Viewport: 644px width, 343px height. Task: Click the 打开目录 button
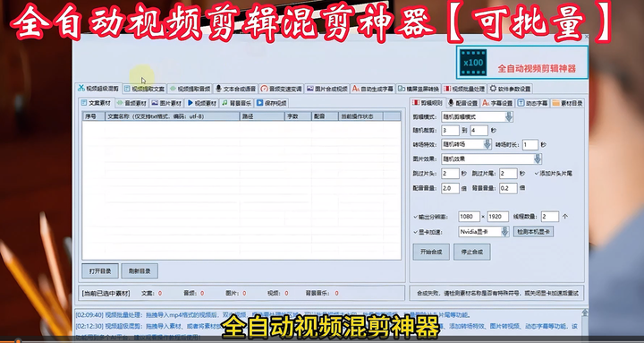point(100,271)
